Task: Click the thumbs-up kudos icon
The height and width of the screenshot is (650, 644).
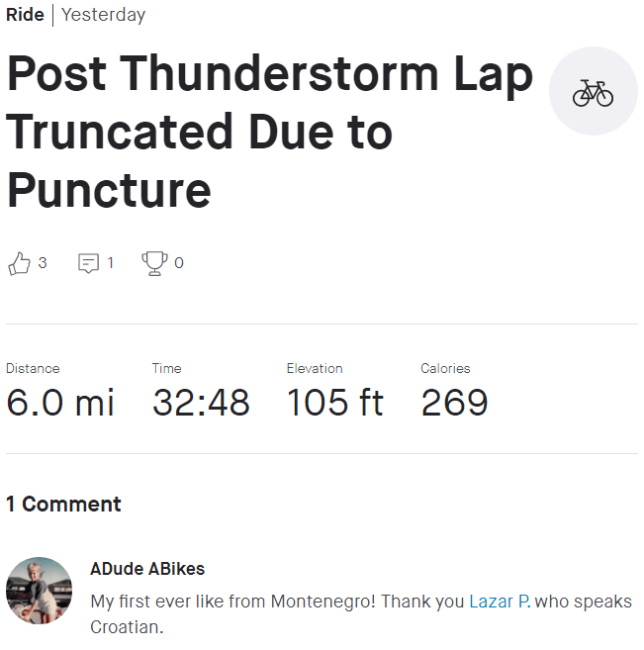Action: pos(19,263)
